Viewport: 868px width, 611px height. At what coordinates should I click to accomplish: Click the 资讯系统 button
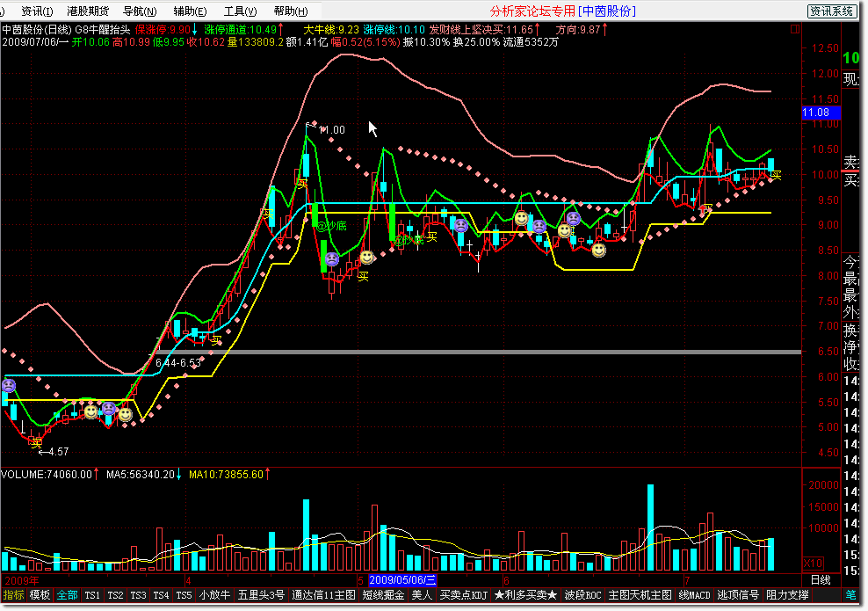tap(831, 11)
